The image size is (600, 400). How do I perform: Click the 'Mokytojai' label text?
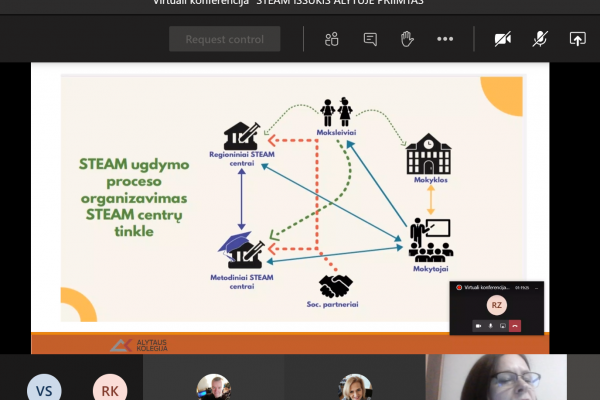(x=430, y=269)
